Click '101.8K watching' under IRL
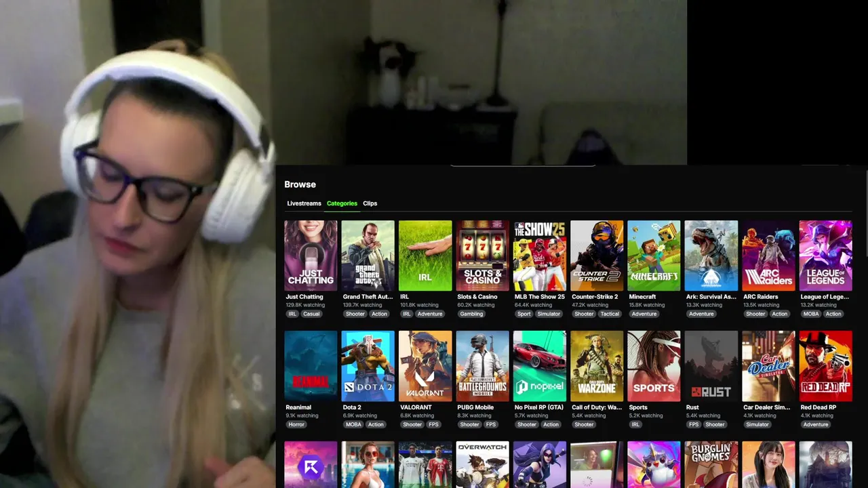The width and height of the screenshot is (868, 488). pyautogui.click(x=419, y=305)
